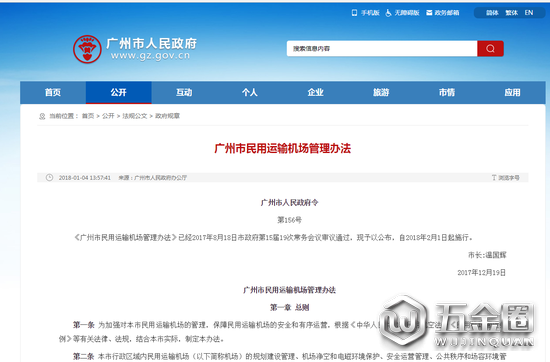Click the date 2018-01-04 13:57:41
Image resolution: width=550 pixels, height=362 pixels.
[85, 178]
